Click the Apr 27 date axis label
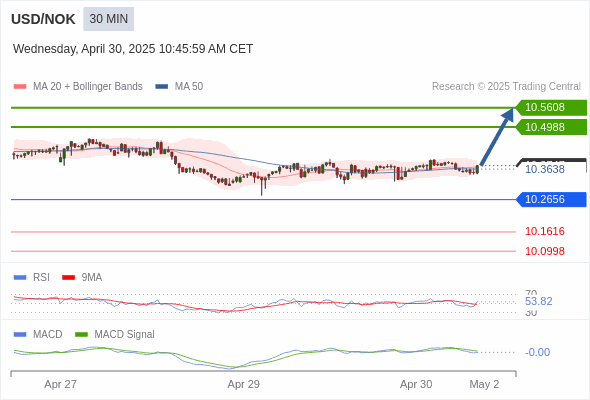This screenshot has height=400, width=590. point(61,385)
